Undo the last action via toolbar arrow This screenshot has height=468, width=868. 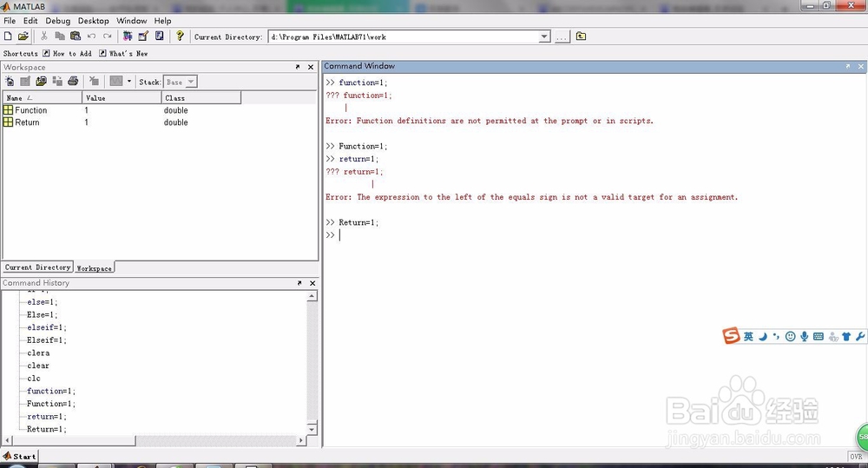point(91,36)
